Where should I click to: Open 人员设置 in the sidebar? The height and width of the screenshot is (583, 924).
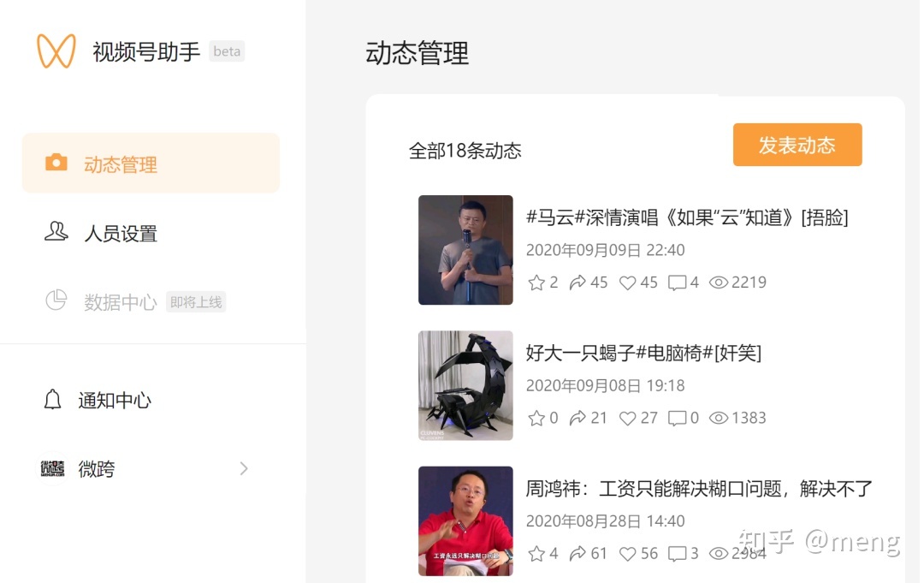click(x=120, y=233)
